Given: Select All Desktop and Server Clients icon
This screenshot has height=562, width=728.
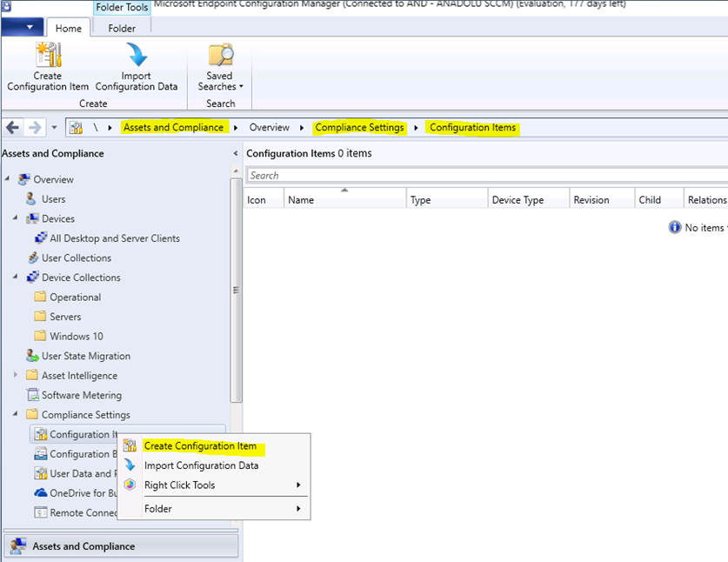Looking at the screenshot, I should coord(41,238).
